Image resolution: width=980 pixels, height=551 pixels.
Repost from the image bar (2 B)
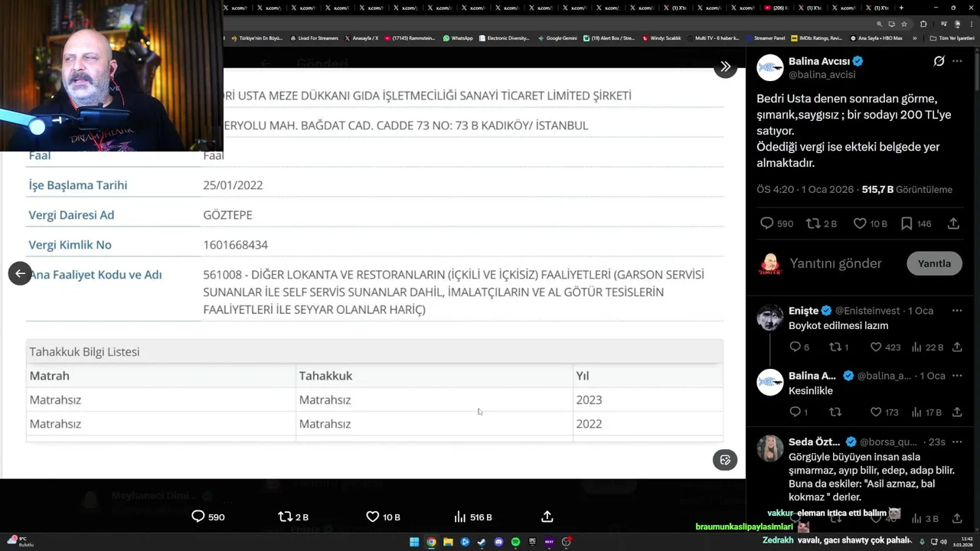click(293, 517)
